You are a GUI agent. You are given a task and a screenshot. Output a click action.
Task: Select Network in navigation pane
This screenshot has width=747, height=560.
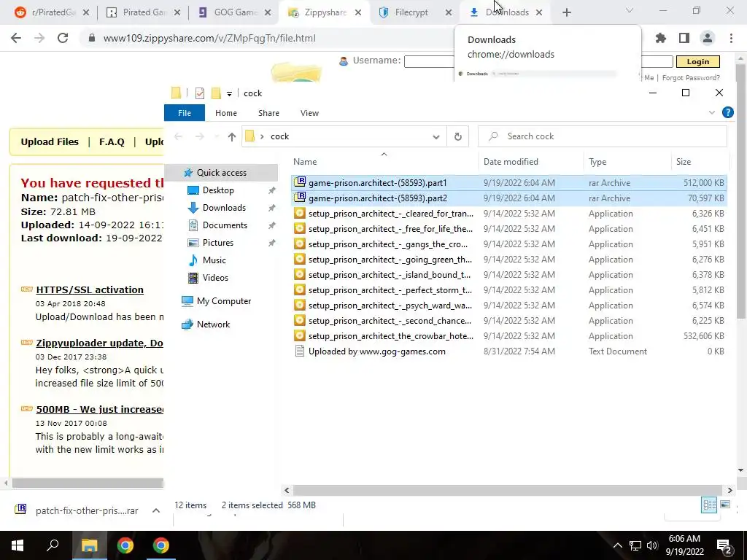(213, 324)
